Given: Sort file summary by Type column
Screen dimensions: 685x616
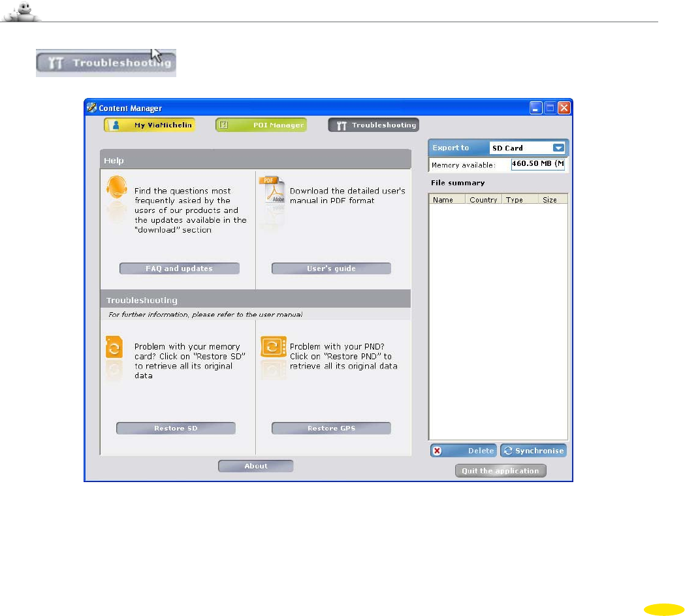Looking at the screenshot, I should coord(519,200).
